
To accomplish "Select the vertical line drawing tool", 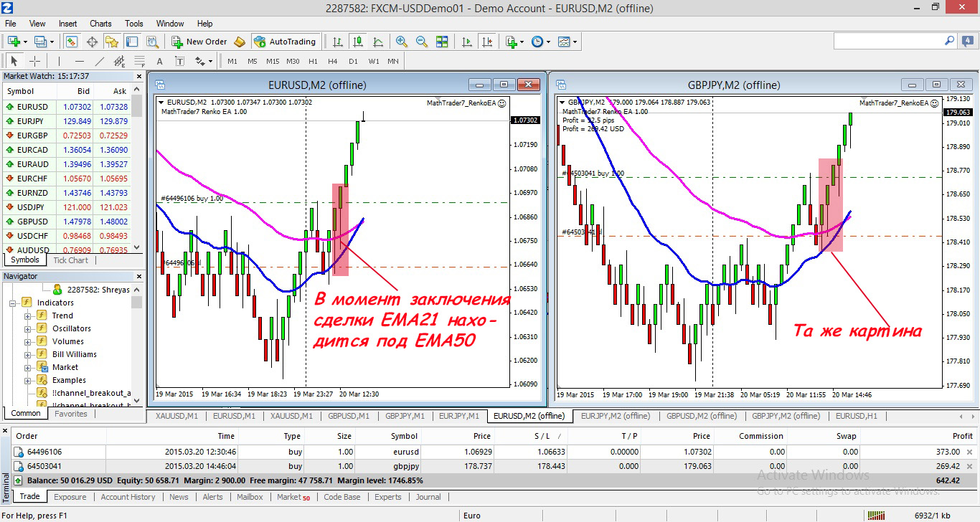I will [59, 61].
